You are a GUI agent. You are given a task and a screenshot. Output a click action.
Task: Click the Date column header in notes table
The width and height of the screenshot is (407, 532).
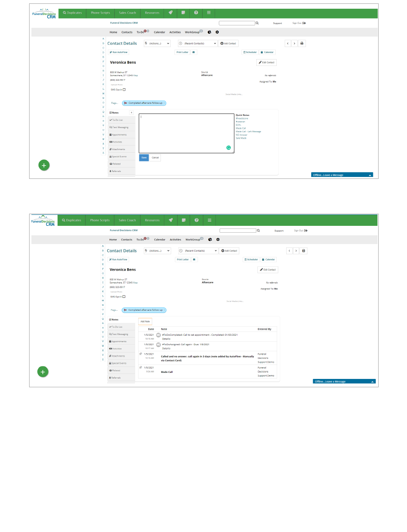click(151, 329)
